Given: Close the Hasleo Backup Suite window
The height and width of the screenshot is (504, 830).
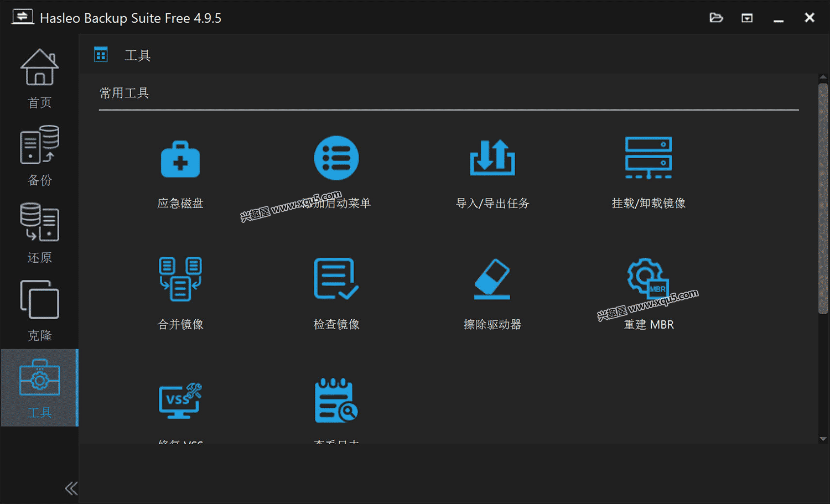Looking at the screenshot, I should [810, 18].
